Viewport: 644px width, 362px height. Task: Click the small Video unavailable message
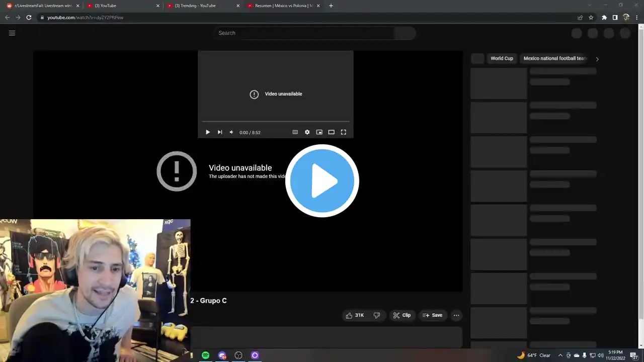click(x=283, y=94)
